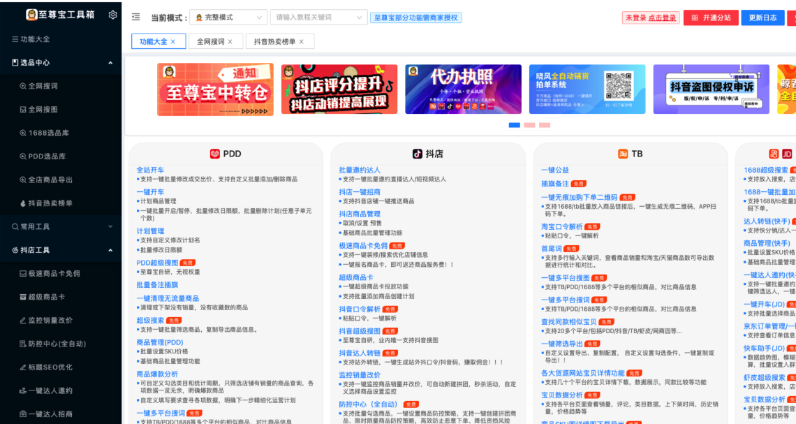Close the 抖音热卖榜单 tab
The width and height of the screenshot is (796, 424).
[301, 42]
